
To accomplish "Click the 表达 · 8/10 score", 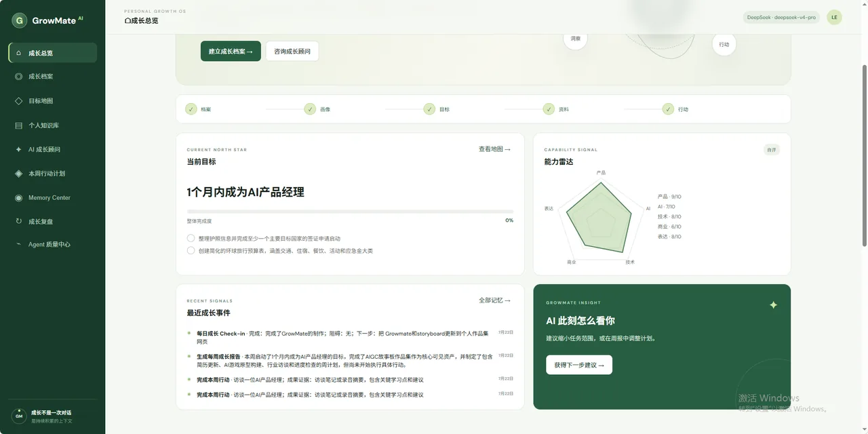I will (669, 237).
